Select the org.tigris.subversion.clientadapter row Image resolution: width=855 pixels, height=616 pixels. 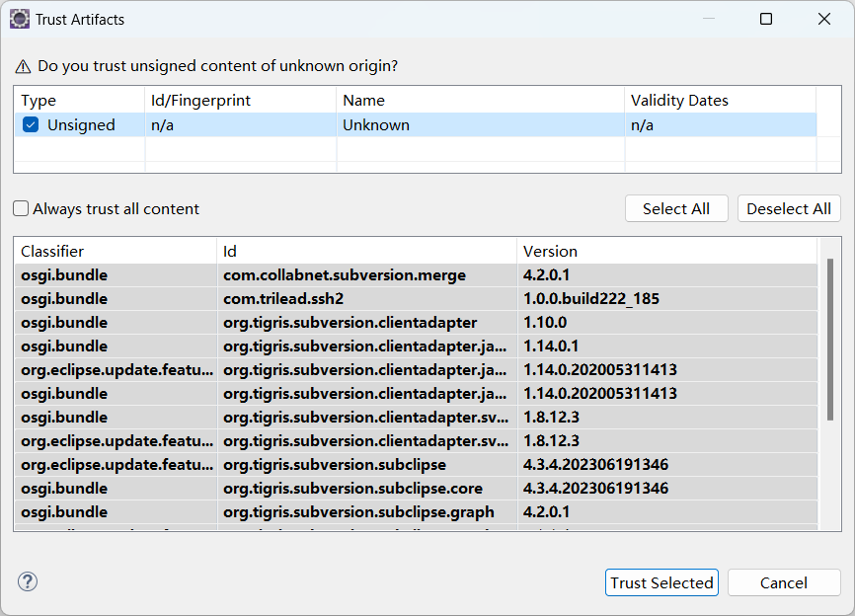point(416,323)
